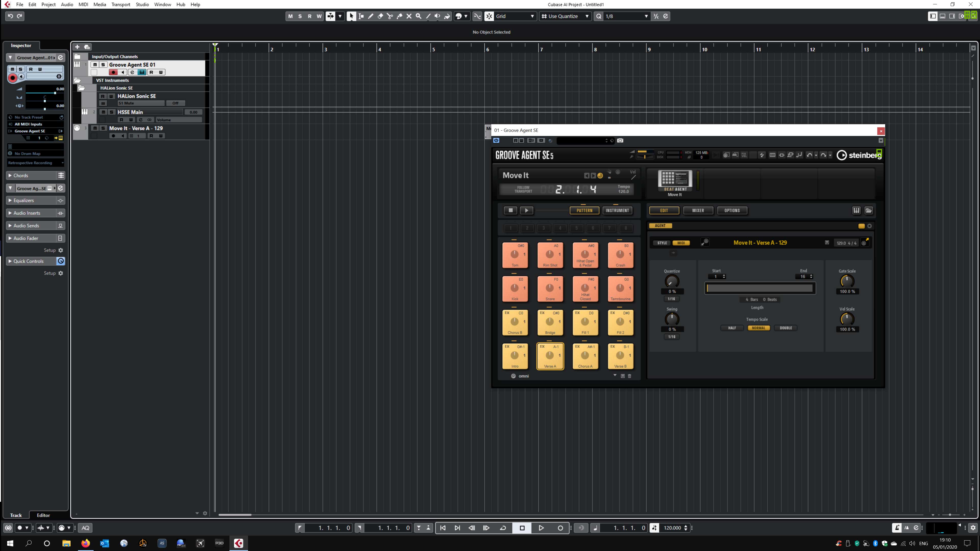Click the Swing knob

click(x=672, y=319)
